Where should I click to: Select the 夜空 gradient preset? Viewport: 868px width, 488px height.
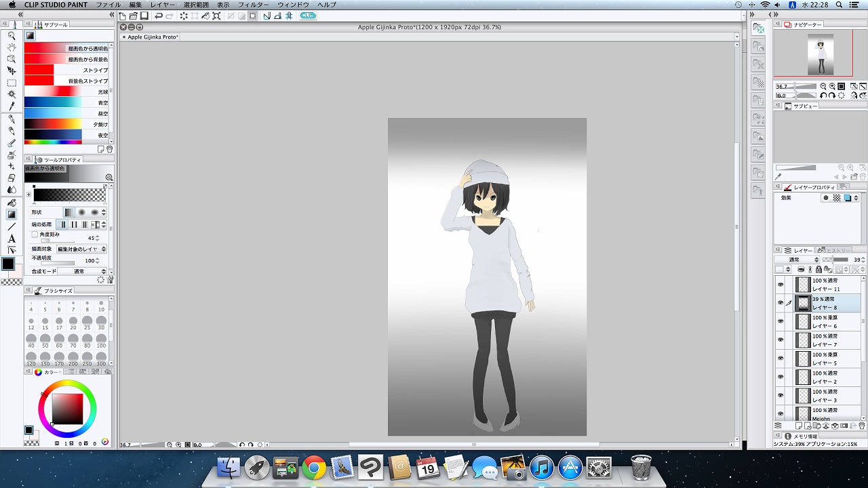66,135
